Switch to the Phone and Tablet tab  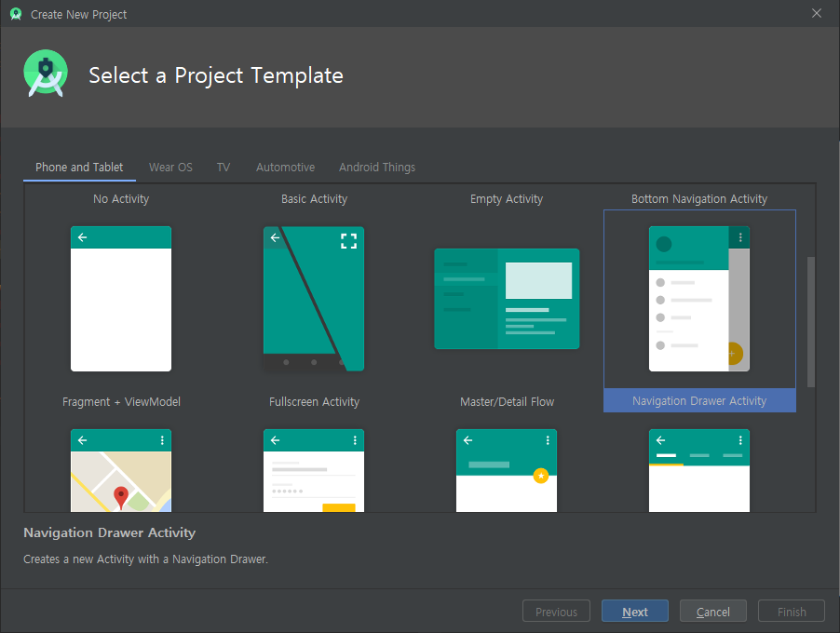79,167
